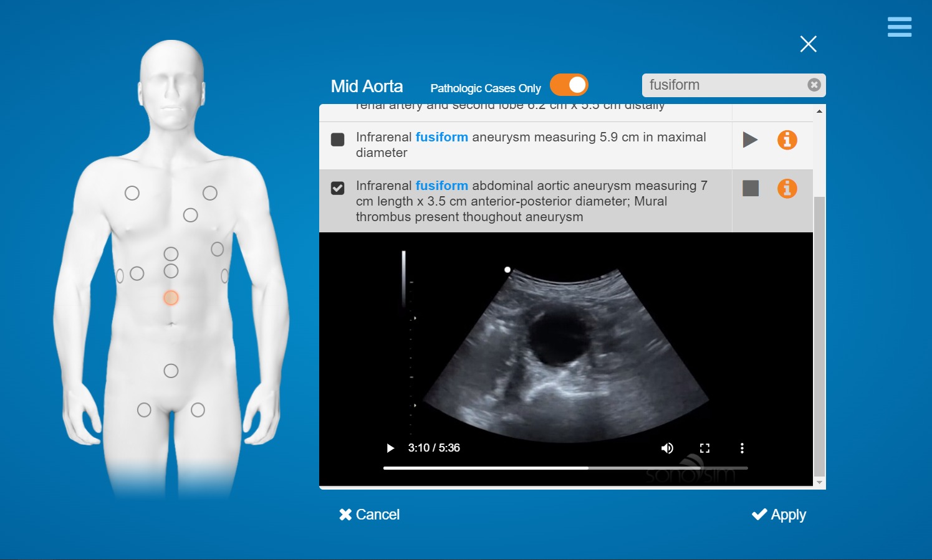Check the 5.9 cm fusiform aneurysm checkbox

click(337, 140)
